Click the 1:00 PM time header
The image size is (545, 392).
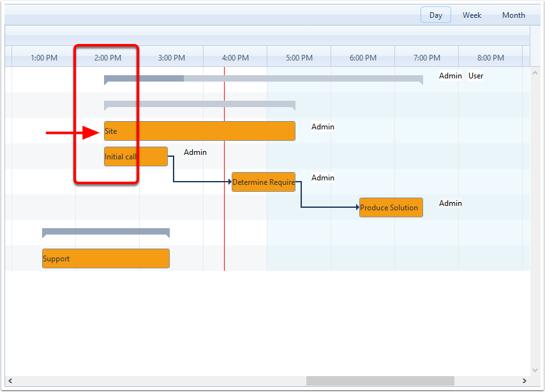point(44,57)
